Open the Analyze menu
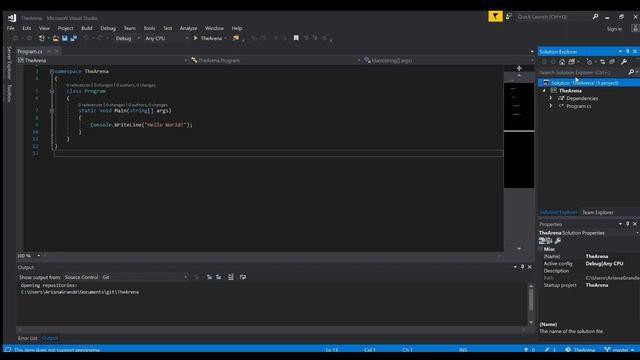 (188, 28)
